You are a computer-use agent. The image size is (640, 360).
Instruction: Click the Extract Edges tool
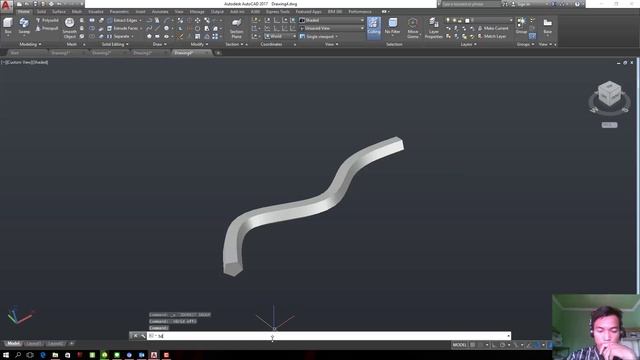122,20
